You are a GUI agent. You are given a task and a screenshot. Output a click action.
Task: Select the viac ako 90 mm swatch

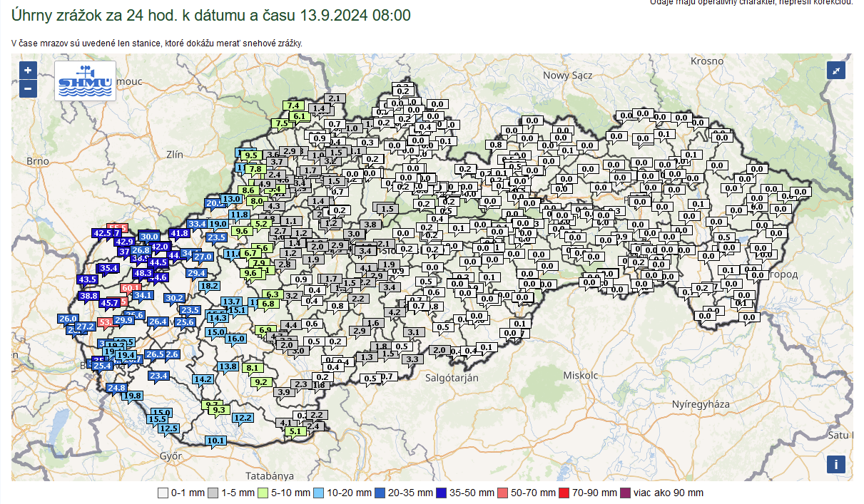[626, 493]
